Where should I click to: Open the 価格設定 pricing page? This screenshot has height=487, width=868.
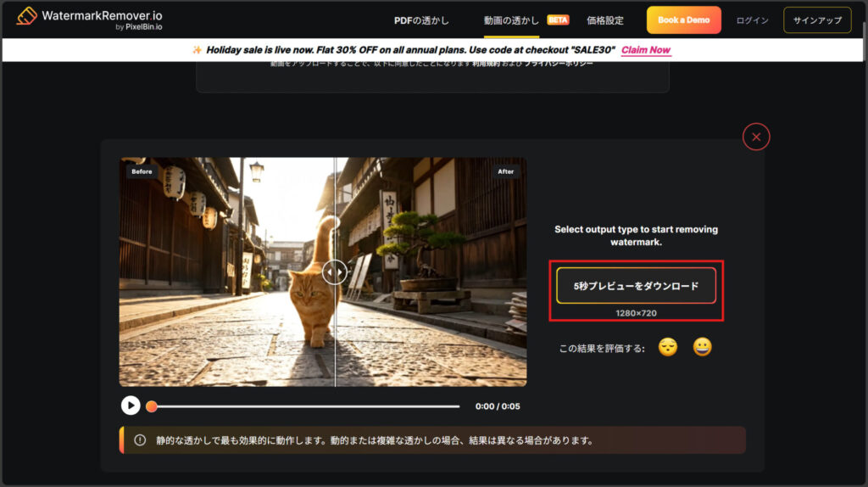coord(604,20)
